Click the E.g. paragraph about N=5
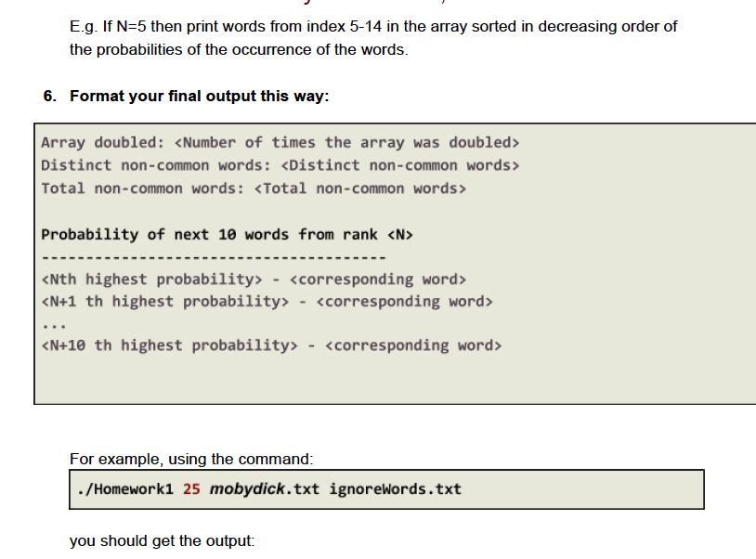 point(371,37)
